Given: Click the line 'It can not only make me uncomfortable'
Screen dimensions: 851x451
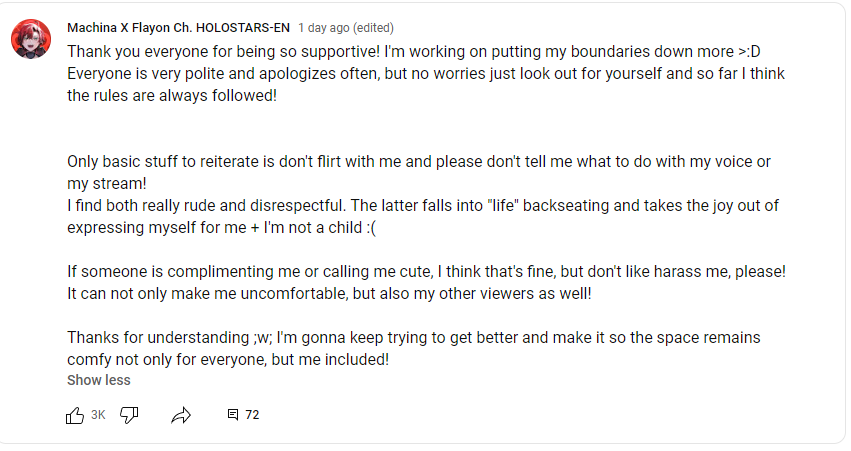Looking at the screenshot, I should pos(329,294).
